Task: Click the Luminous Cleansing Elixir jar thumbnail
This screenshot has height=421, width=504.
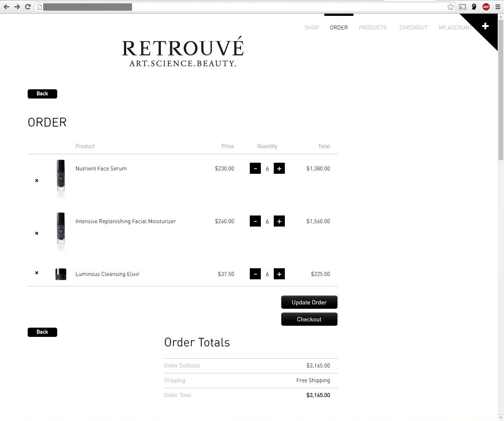Action: (61, 274)
